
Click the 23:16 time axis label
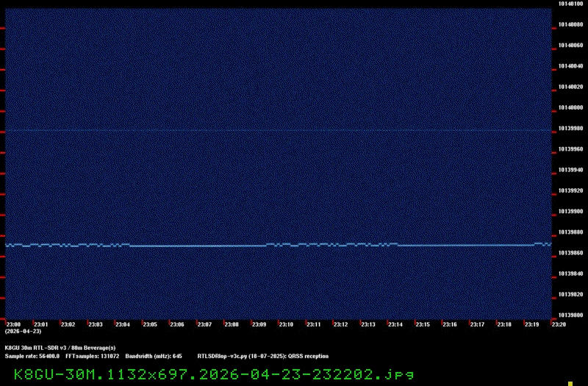click(x=450, y=324)
